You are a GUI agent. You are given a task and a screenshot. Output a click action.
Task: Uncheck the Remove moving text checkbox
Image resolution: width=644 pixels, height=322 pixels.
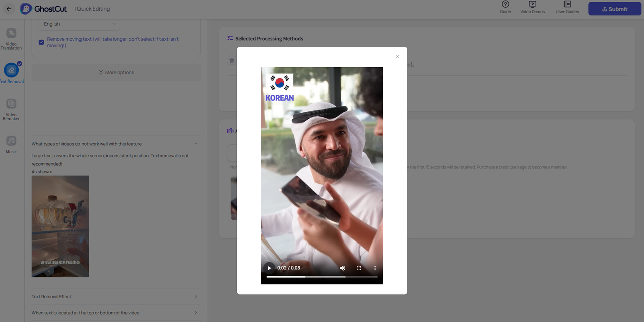point(41,42)
